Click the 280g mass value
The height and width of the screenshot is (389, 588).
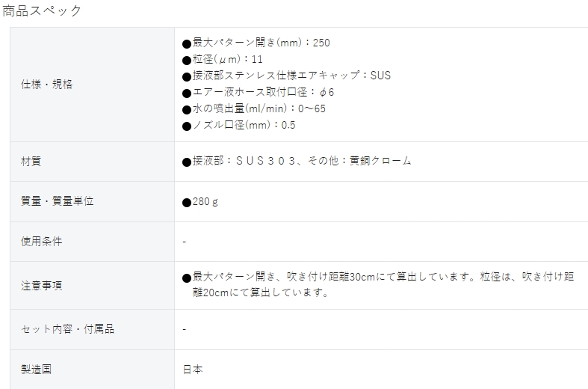pyautogui.click(x=205, y=202)
